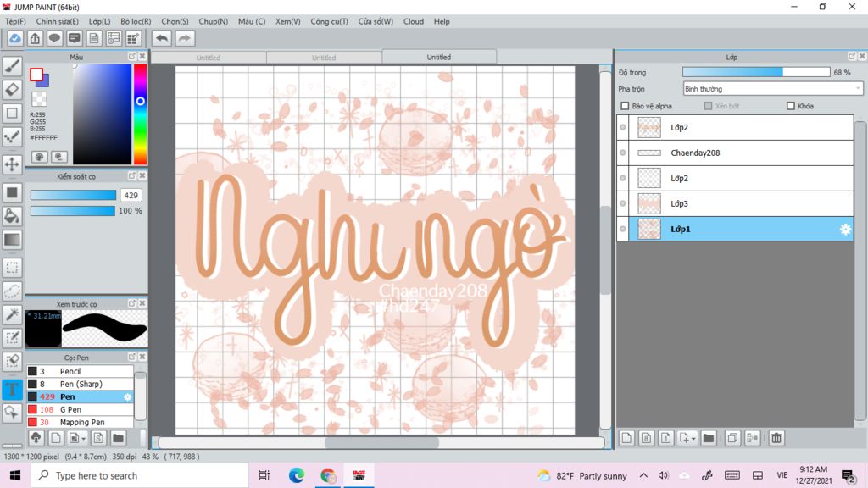Select the Gradient tool
This screenshot has height=488, width=868.
[x=12, y=240]
